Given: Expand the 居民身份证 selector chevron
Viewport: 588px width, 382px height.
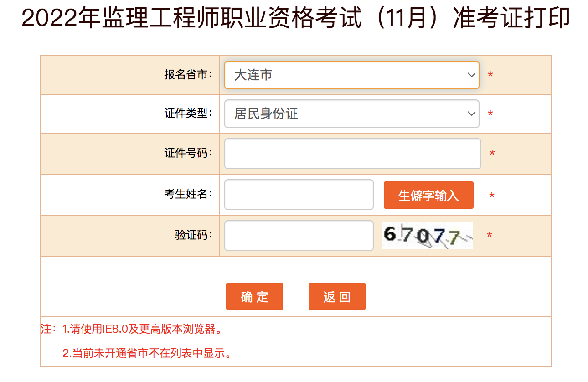Looking at the screenshot, I should [471, 114].
